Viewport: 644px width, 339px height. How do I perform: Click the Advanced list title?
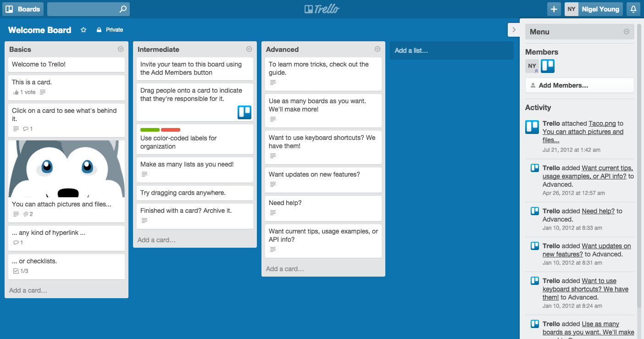(x=282, y=50)
